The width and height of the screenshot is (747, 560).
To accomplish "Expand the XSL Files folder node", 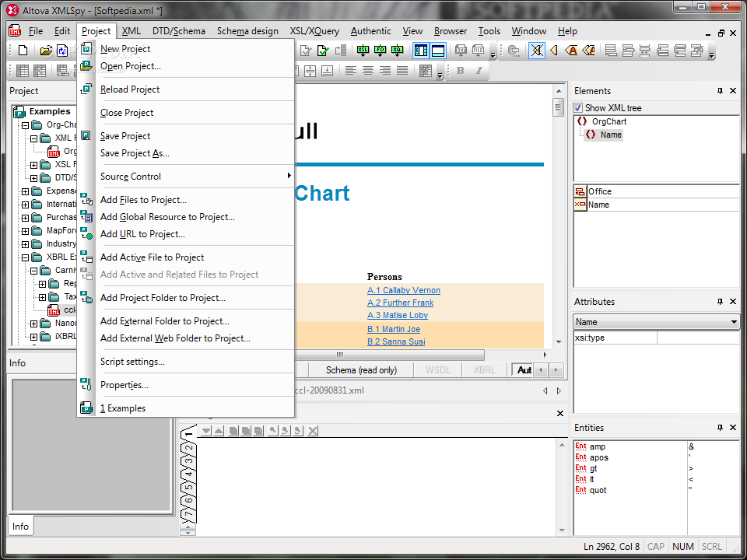I will 33,165.
